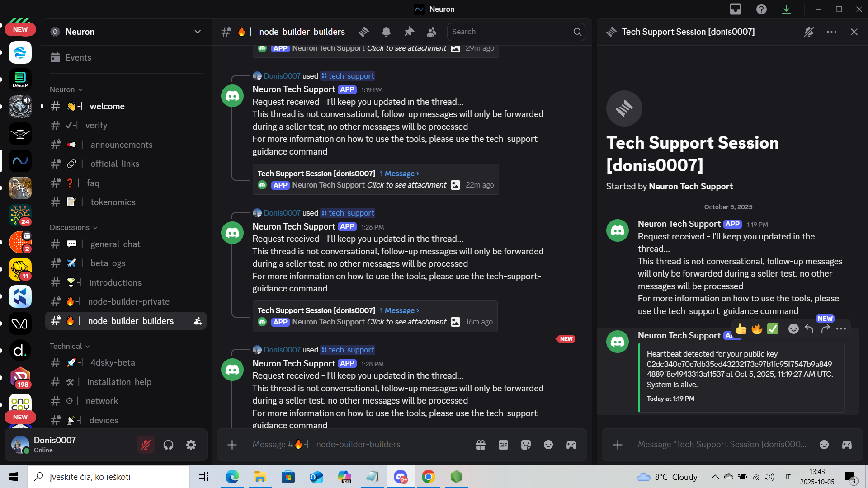Go to the welcome channel
Screen dimensions: 868x488
(126, 106)
